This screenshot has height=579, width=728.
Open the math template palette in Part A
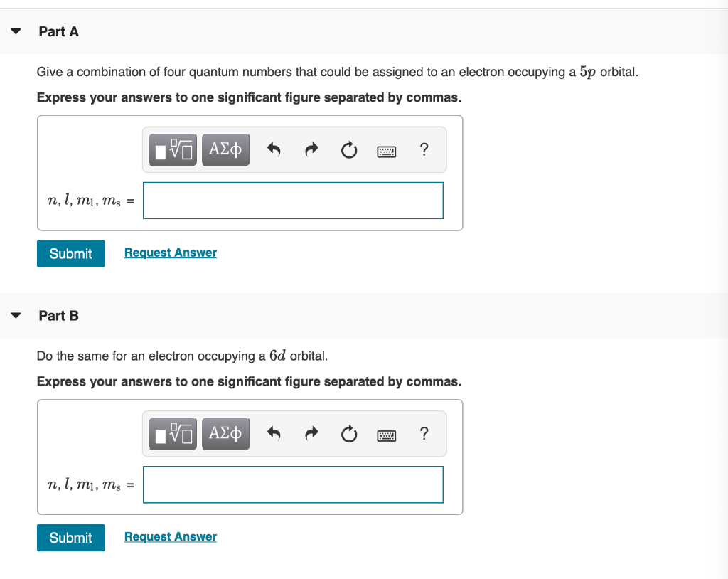pyautogui.click(x=172, y=149)
